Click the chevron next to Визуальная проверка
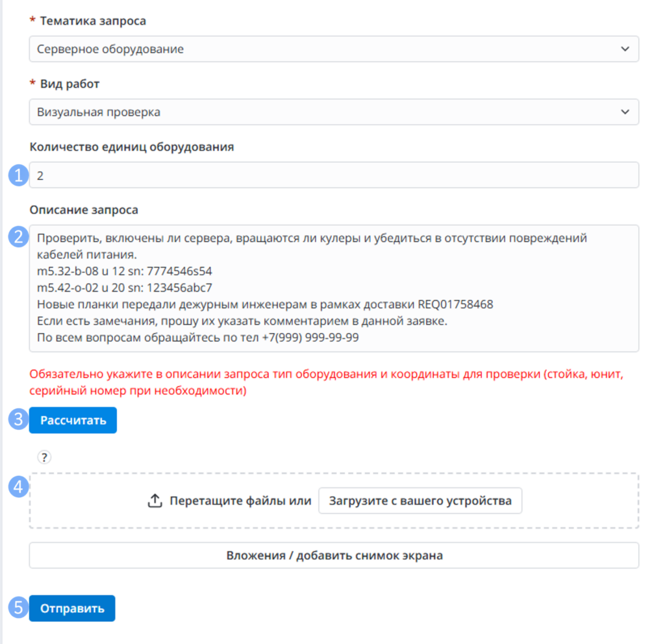665x644 pixels. point(625,112)
